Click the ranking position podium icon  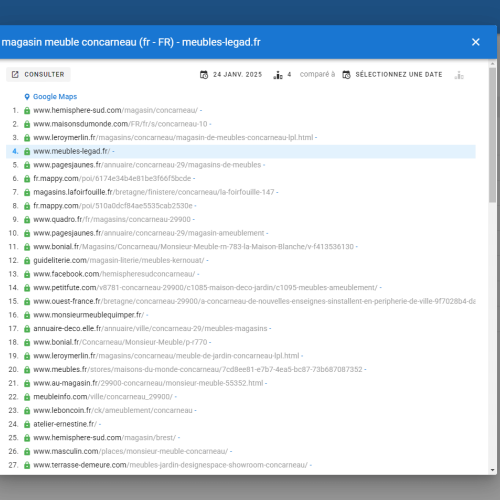point(278,75)
